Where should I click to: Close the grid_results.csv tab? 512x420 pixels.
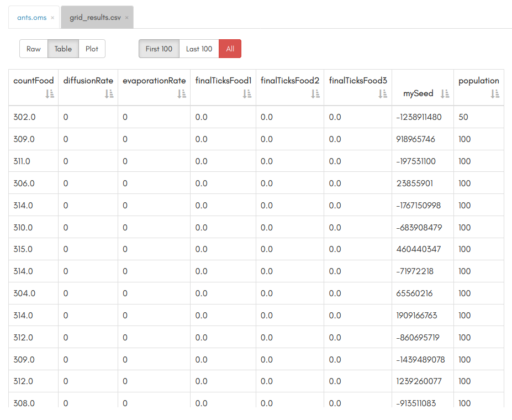point(126,18)
